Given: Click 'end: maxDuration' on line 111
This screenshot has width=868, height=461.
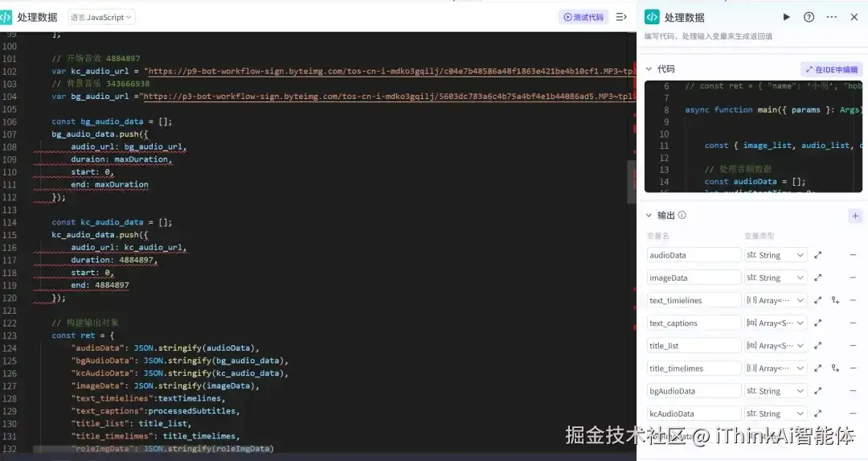Looking at the screenshot, I should [109, 184].
